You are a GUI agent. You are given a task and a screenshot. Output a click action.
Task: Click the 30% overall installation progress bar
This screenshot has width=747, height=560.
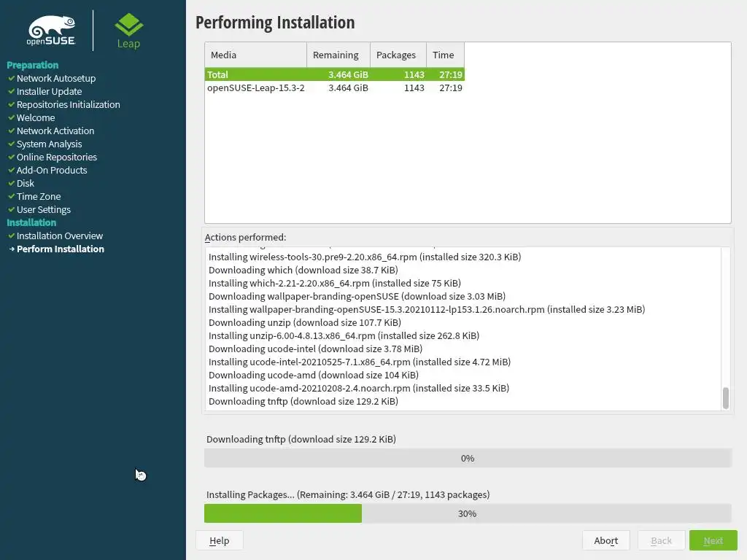(x=468, y=513)
